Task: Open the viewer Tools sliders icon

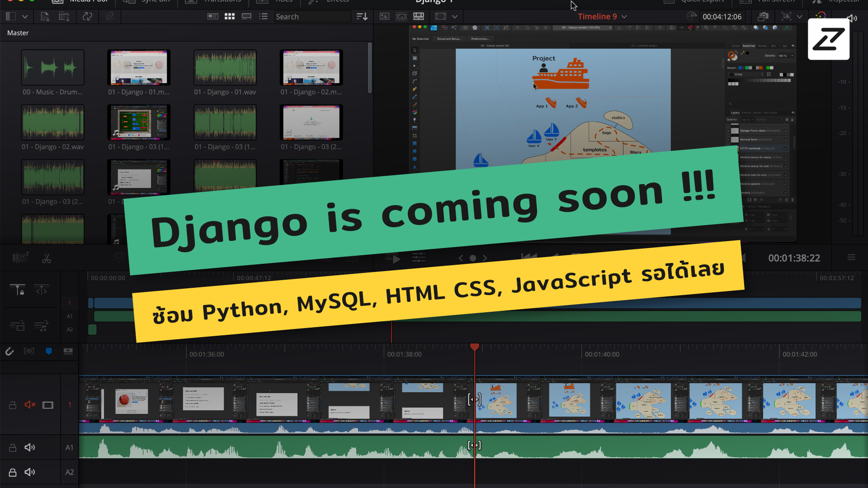Action: coord(419,258)
